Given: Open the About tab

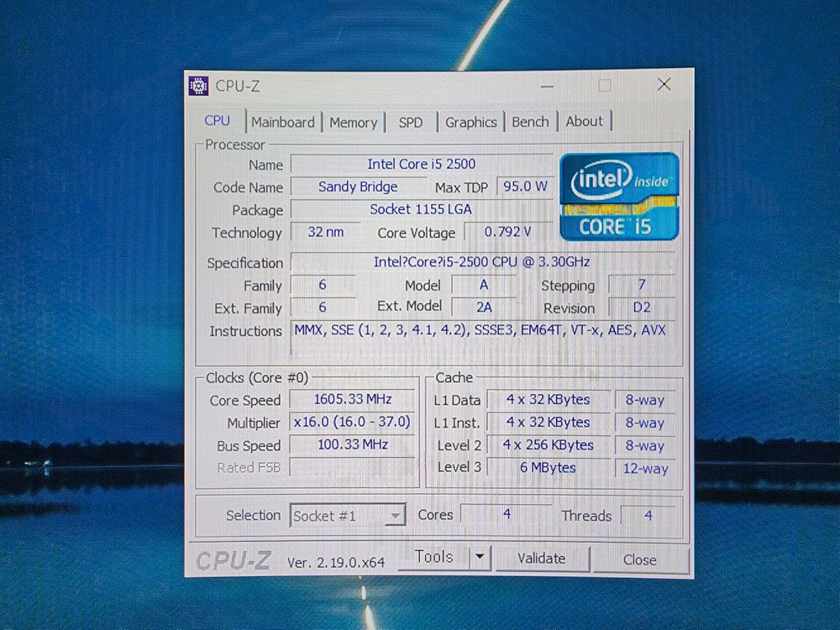Looking at the screenshot, I should coord(584,121).
